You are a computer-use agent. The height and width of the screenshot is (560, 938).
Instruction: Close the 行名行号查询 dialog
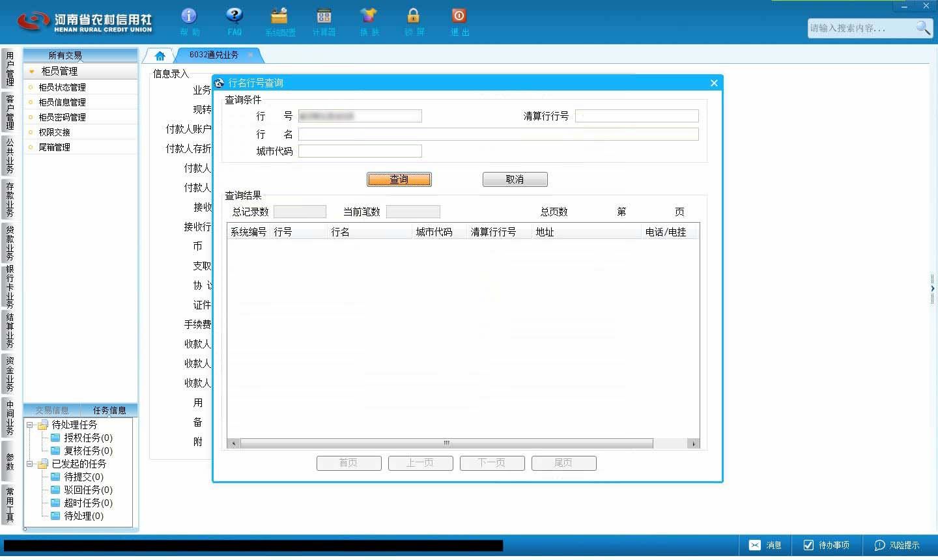click(714, 83)
